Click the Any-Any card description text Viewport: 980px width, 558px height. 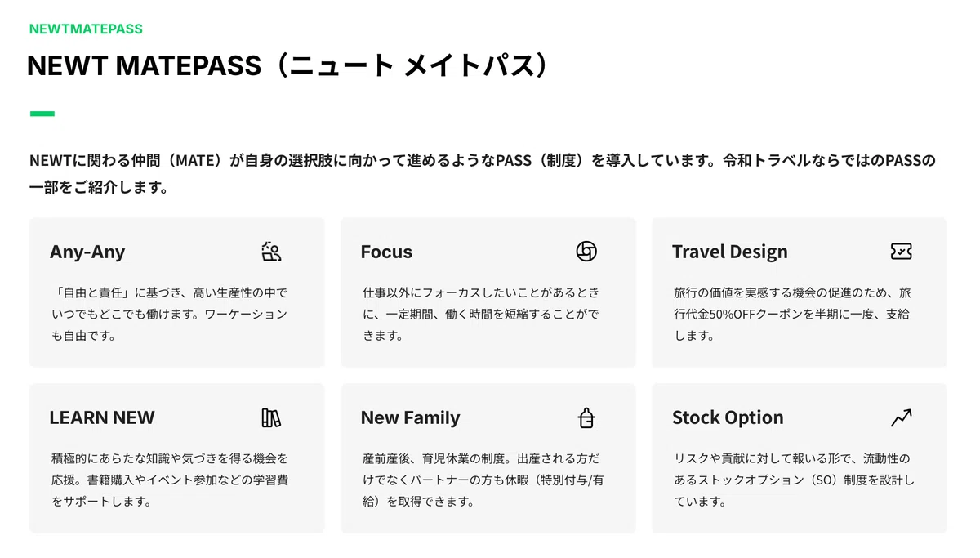(x=170, y=314)
